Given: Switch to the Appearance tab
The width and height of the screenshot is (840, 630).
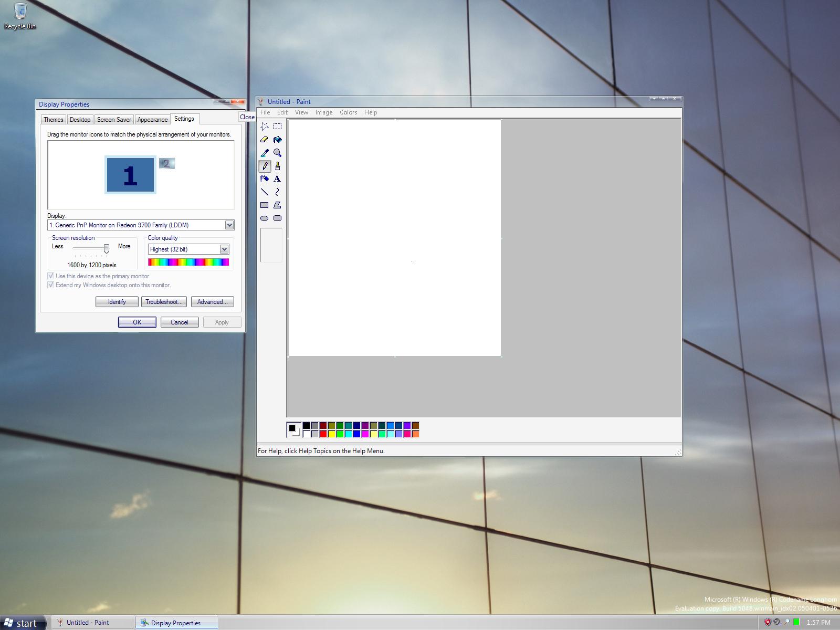Looking at the screenshot, I should [152, 120].
